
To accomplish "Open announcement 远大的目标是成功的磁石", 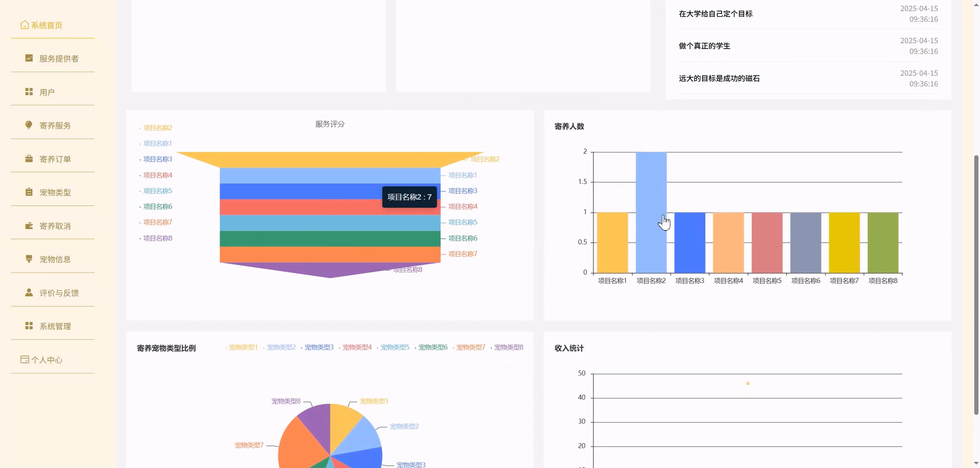I will click(719, 78).
